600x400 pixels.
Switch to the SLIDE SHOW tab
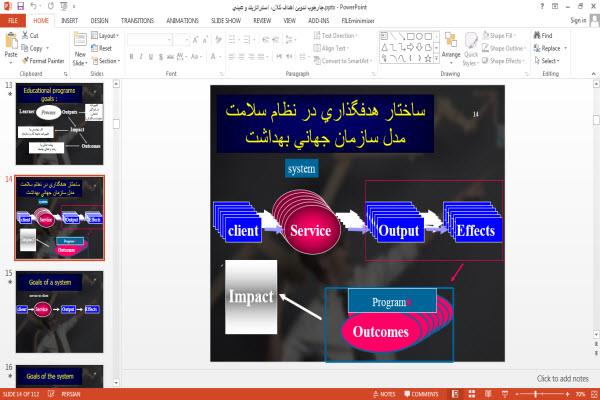[226, 21]
